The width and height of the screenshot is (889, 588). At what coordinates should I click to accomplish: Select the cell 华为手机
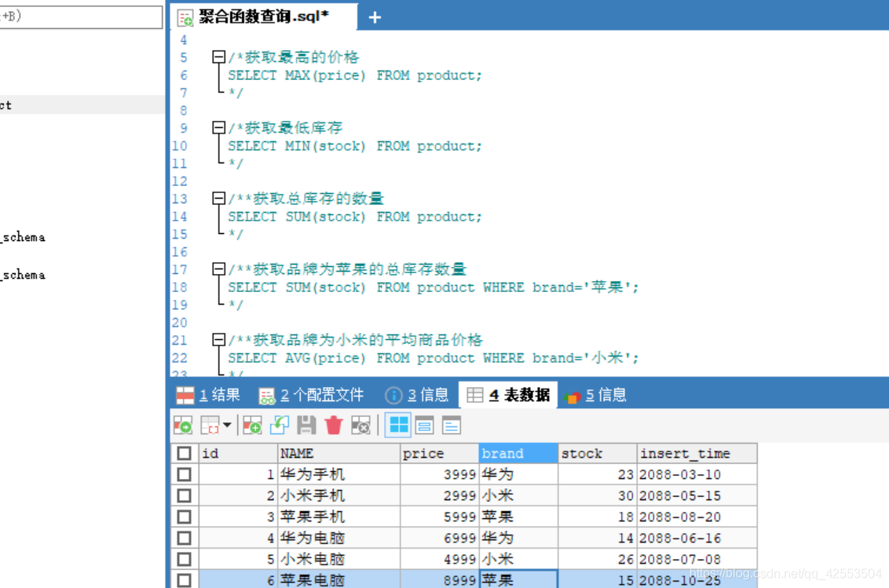click(338, 474)
